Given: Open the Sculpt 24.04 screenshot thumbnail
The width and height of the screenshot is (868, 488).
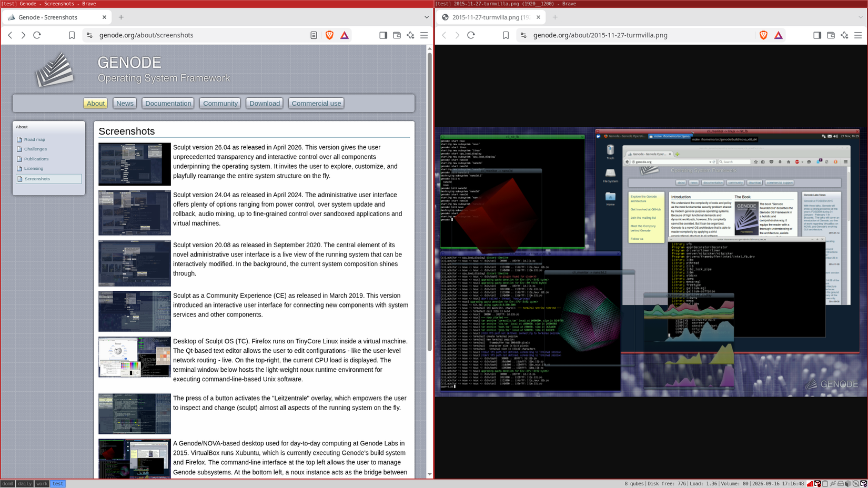Looking at the screenshot, I should pos(135,213).
